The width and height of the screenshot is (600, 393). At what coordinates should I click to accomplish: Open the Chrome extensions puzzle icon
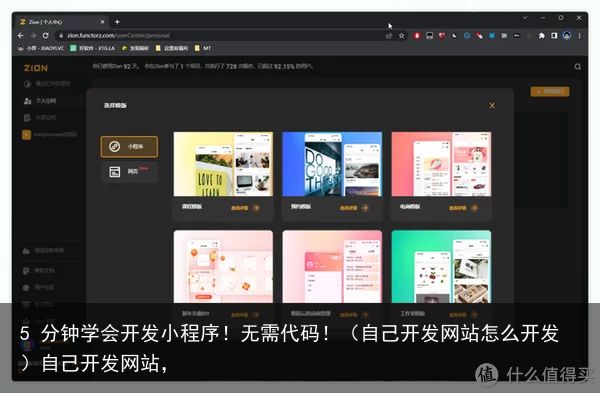541,36
